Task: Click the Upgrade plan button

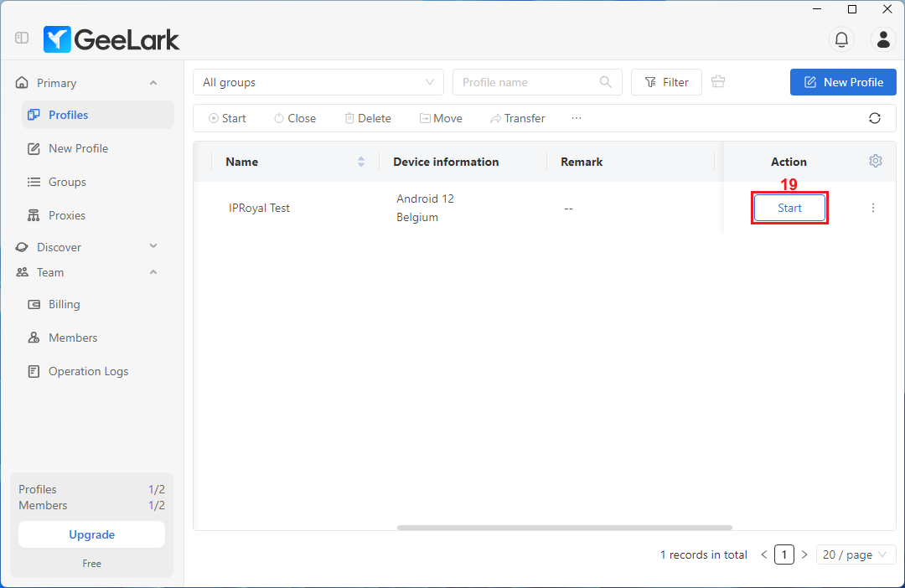Action: [x=91, y=534]
